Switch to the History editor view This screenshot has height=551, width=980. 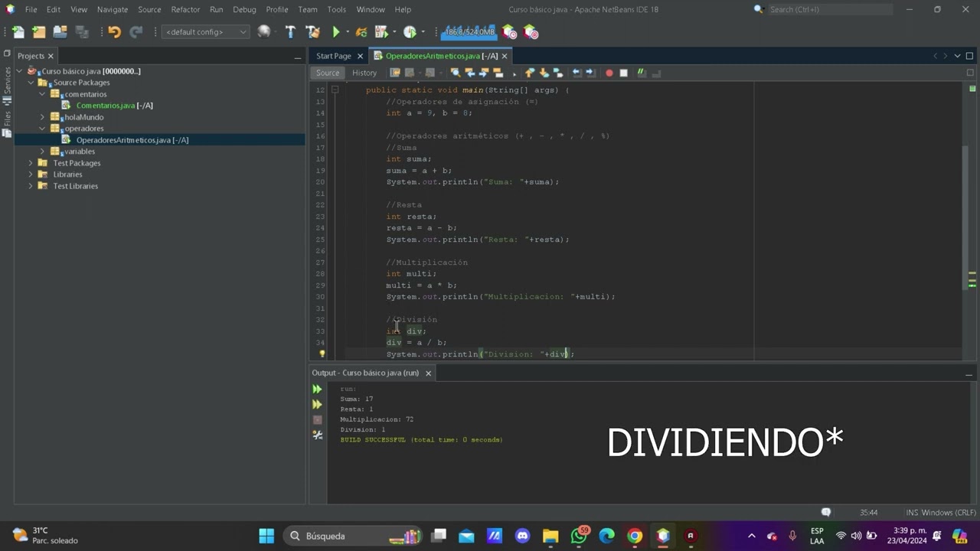[364, 73]
